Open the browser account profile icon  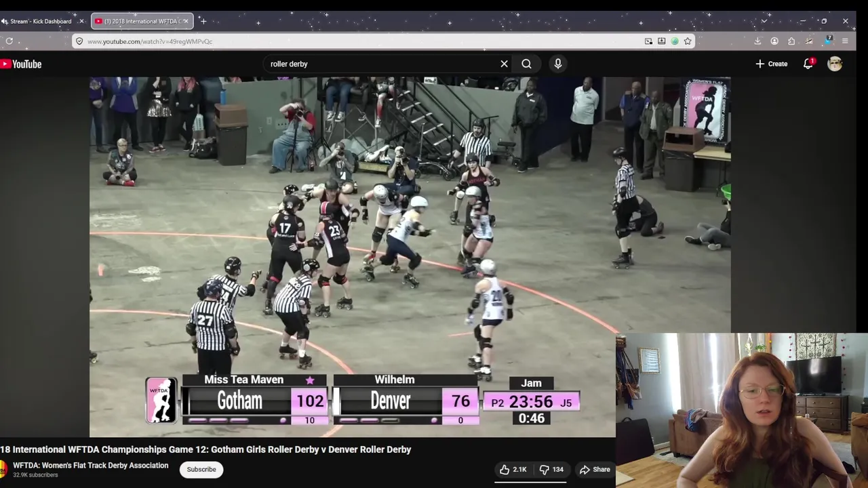click(x=774, y=41)
